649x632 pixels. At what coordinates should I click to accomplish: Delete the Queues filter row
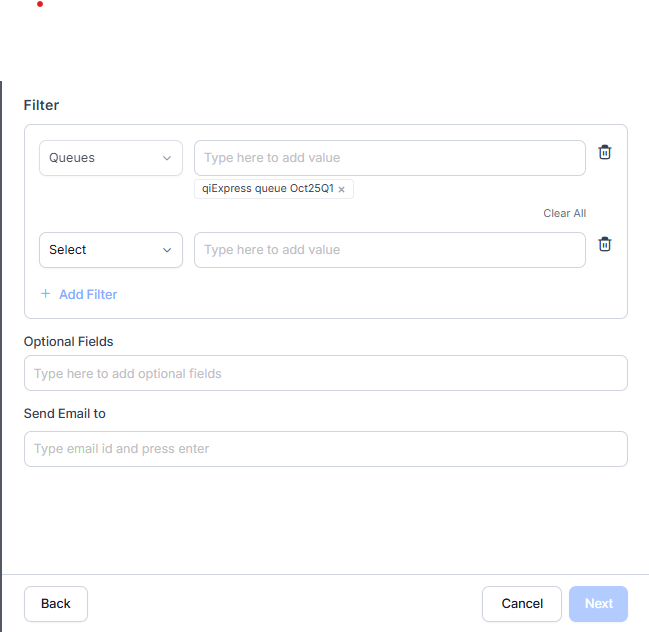click(604, 152)
